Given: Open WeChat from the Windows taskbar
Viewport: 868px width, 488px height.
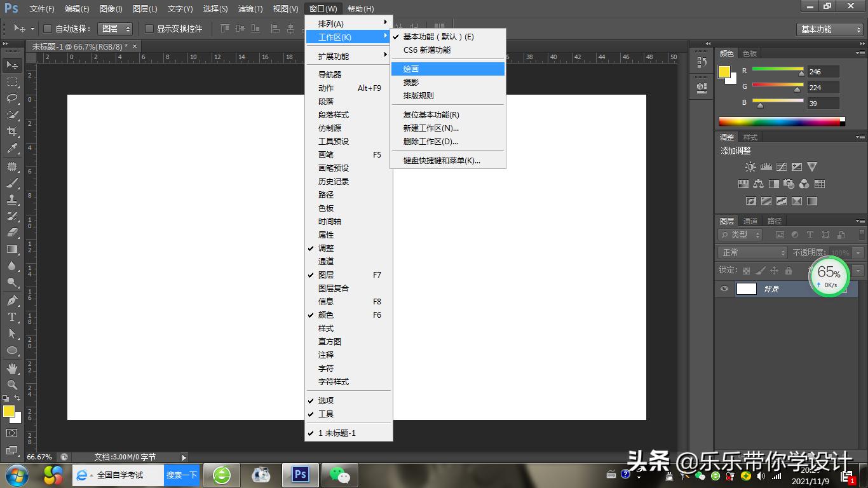Looking at the screenshot, I should coord(339,475).
